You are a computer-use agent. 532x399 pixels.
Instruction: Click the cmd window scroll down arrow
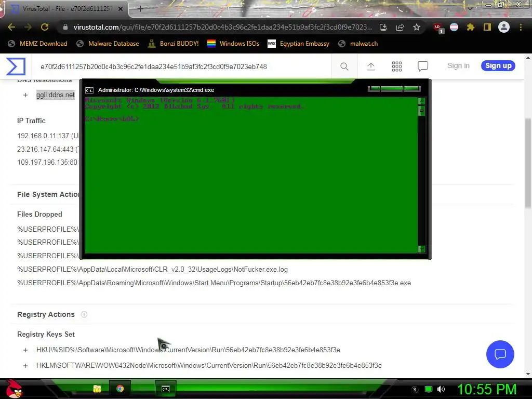[421, 249]
